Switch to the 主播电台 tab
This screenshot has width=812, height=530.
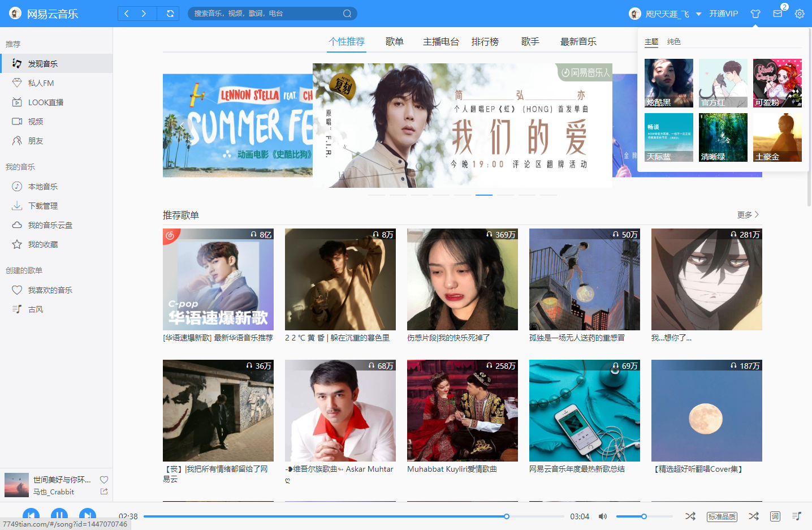pos(441,42)
